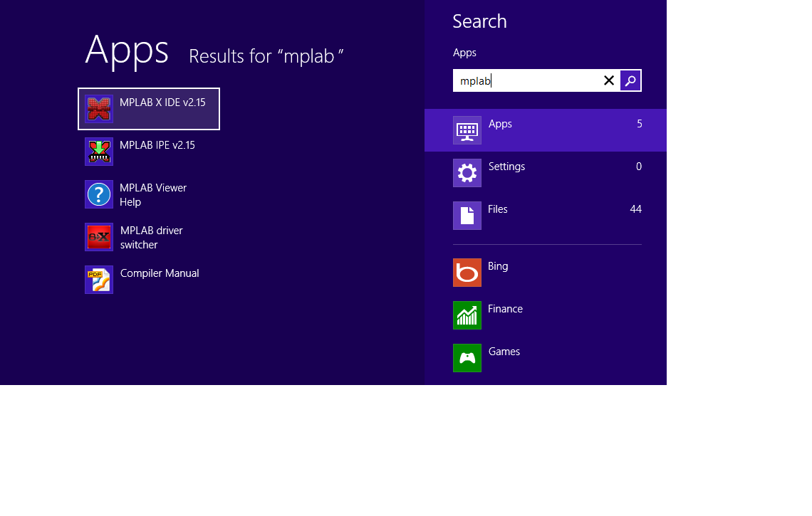The image size is (812, 516).
Task: Launch MPLAB IPE v2.15 via its icon
Action: [x=99, y=152]
